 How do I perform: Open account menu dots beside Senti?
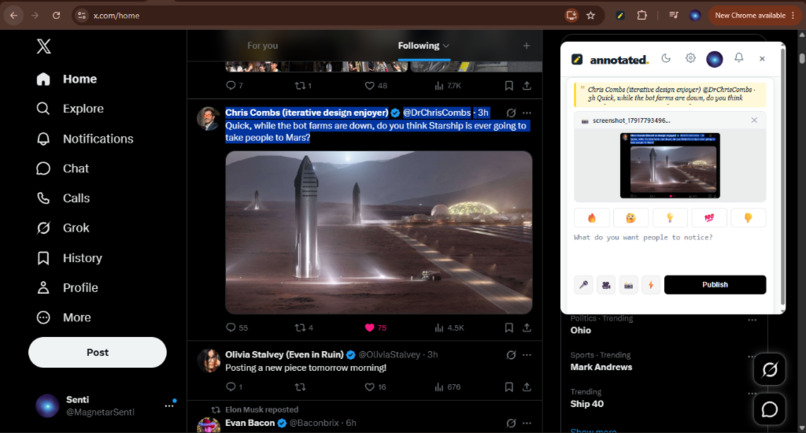[x=169, y=406]
